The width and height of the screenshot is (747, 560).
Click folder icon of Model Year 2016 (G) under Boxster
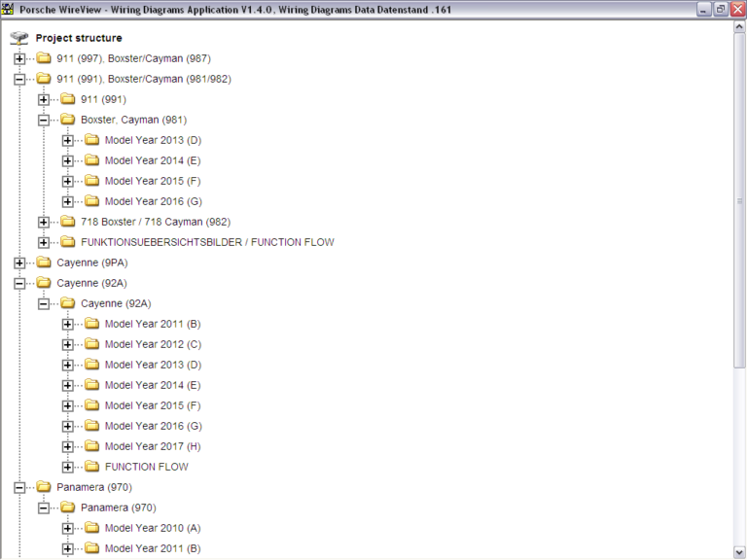[x=91, y=201]
